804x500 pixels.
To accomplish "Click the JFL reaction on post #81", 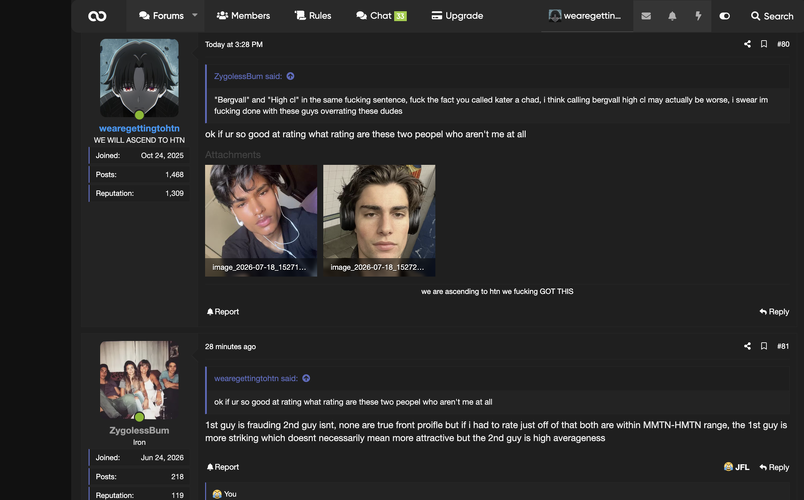I will (x=736, y=467).
